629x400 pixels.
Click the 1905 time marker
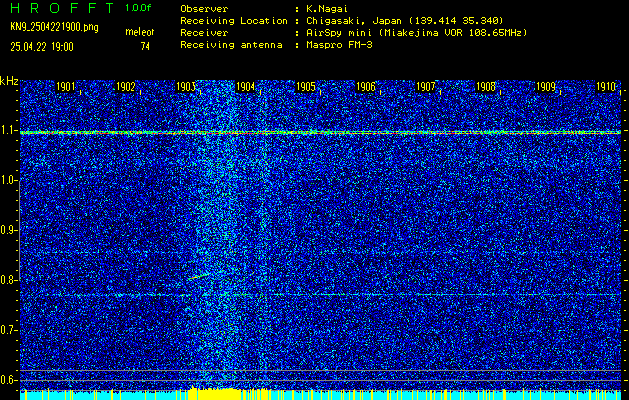click(x=306, y=87)
